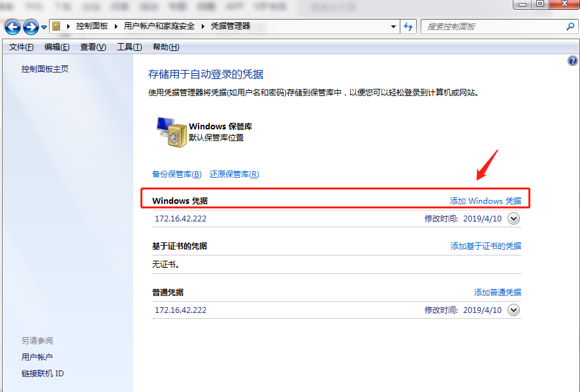Click the Forward navigation arrow
Image resolution: width=580 pixels, height=392 pixels.
tap(31, 27)
